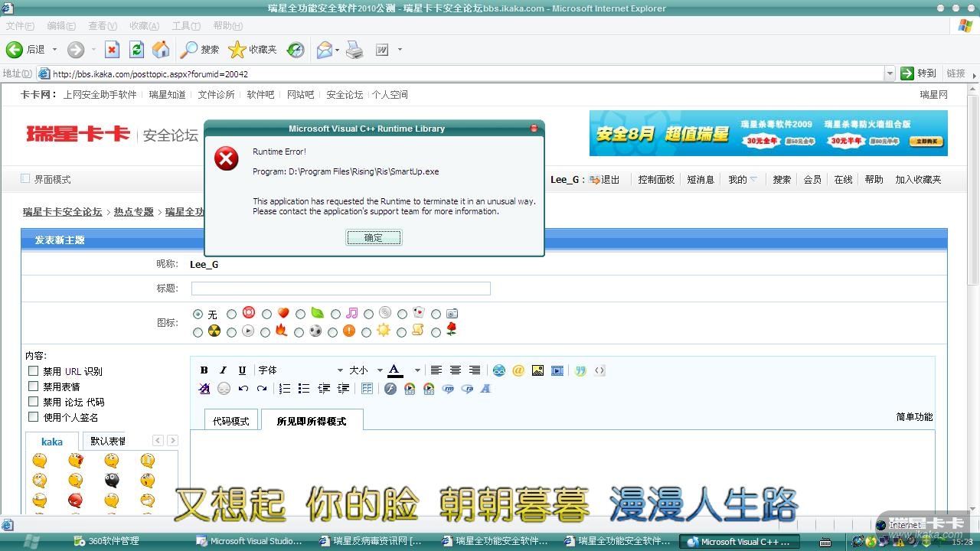The width and height of the screenshot is (980, 551).
Task: Open the dropdown next to Word edit icon
Action: pyautogui.click(x=400, y=50)
